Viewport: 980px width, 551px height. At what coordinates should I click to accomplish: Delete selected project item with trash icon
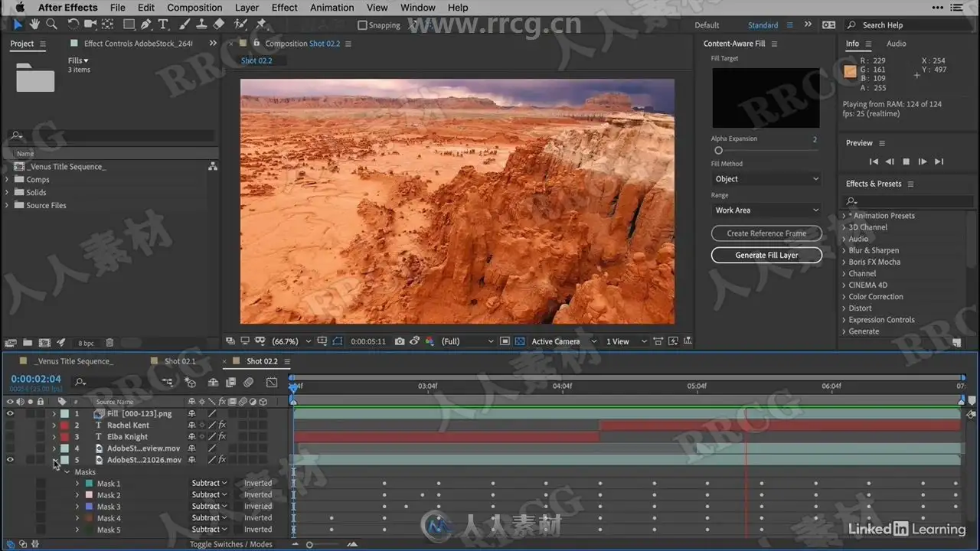(x=109, y=343)
